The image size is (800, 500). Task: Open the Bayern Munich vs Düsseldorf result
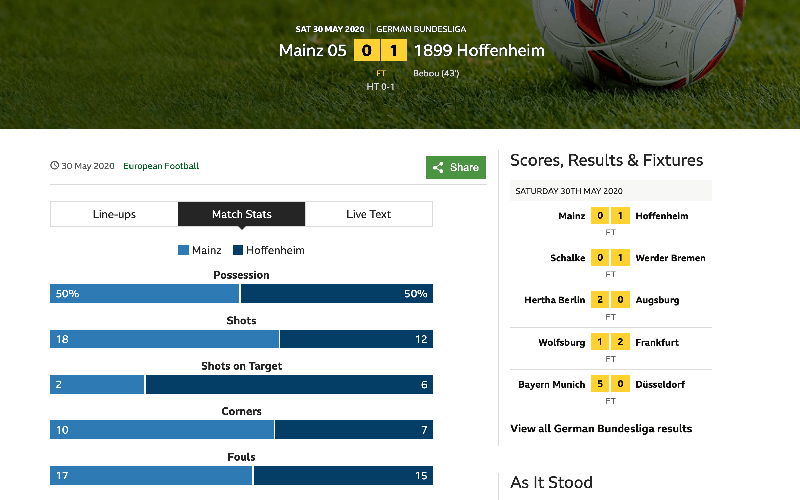pos(611,391)
